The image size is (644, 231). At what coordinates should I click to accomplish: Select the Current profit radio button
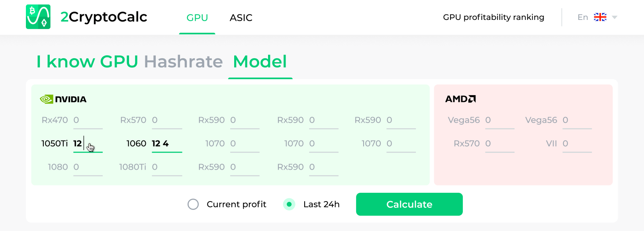[x=193, y=204]
